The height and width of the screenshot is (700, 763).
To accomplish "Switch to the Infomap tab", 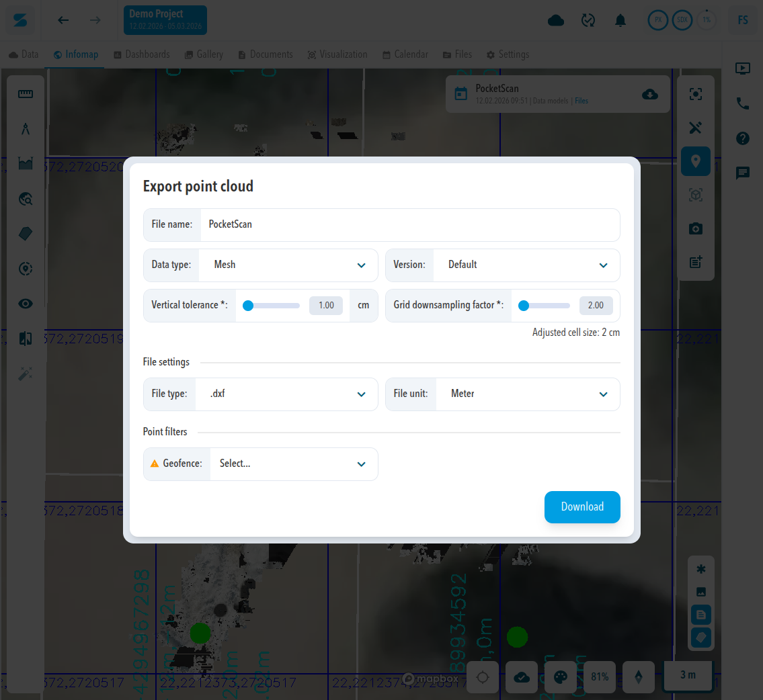I will click(76, 54).
